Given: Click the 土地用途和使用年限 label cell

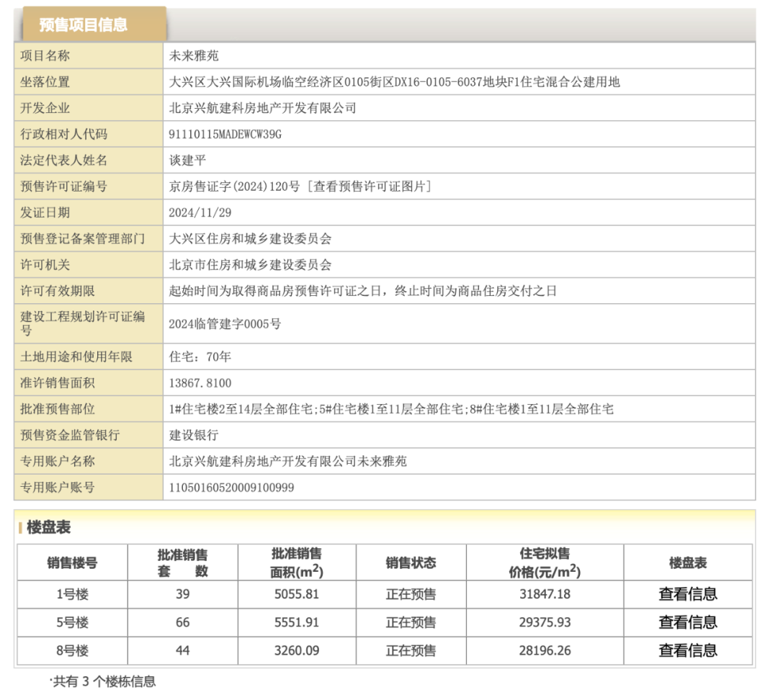Looking at the screenshot, I should coord(89,356).
